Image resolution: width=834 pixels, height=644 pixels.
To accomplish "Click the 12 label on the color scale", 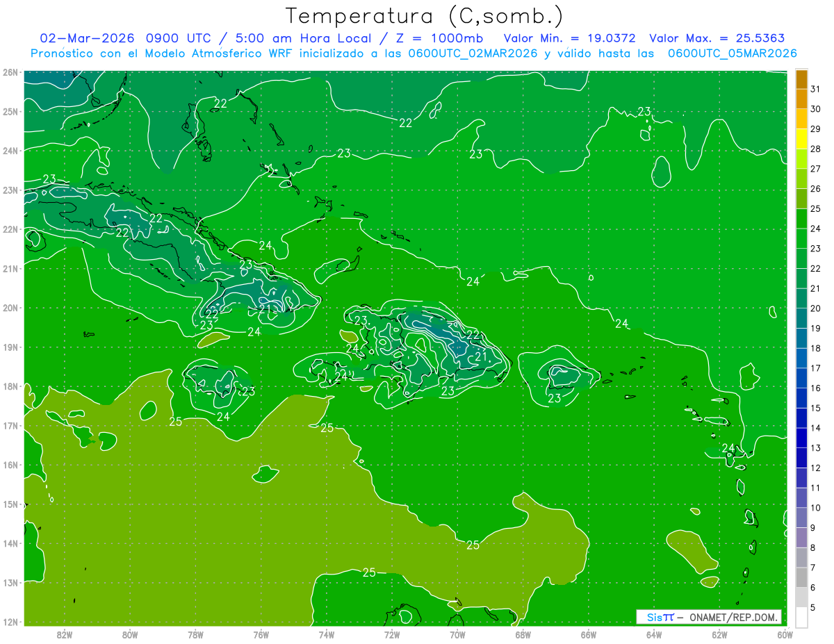I will point(815,468).
